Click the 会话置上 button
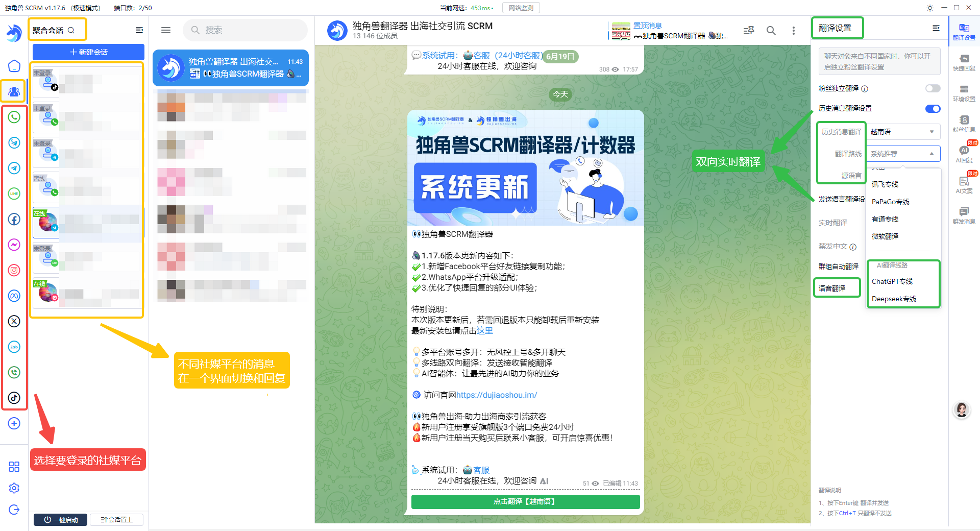 116,520
